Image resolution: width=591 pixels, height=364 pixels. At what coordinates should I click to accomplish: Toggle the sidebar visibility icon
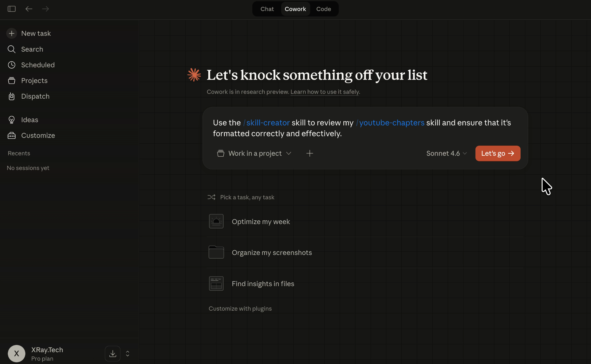[11, 9]
